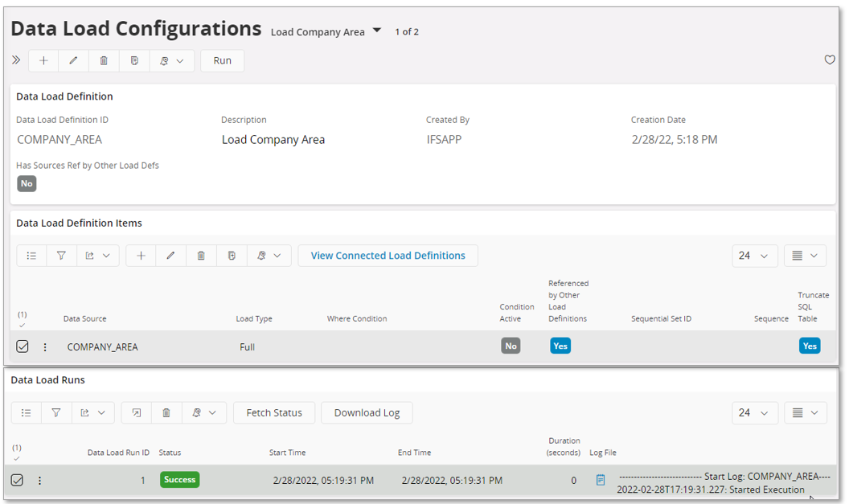Add to favorites with the heart icon
The height and width of the screenshot is (504, 849).
tap(830, 60)
